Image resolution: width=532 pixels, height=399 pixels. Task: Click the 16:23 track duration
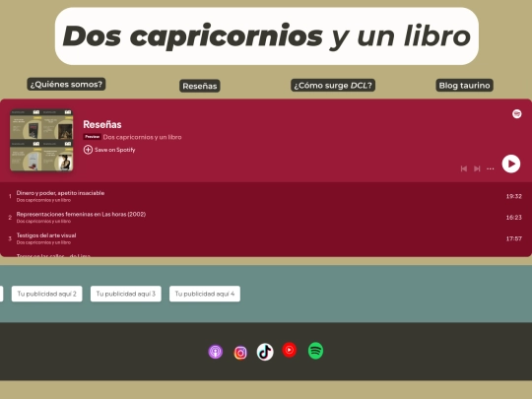point(513,218)
